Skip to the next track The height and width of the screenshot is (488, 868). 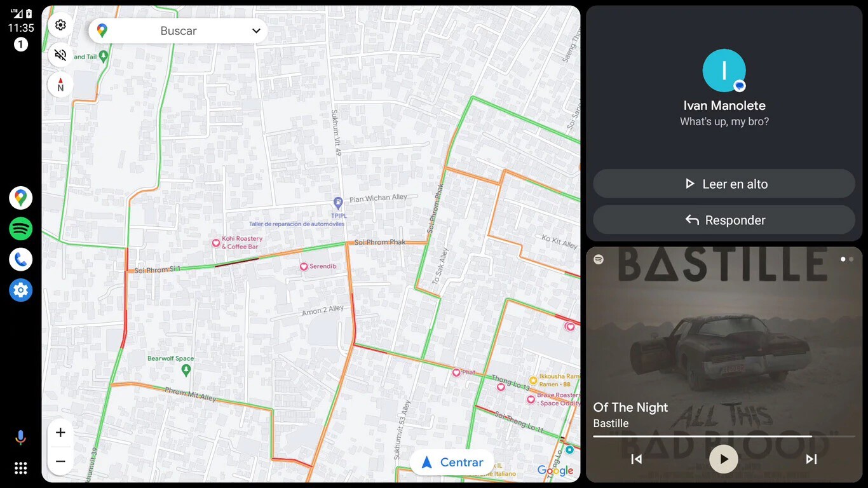pos(811,459)
